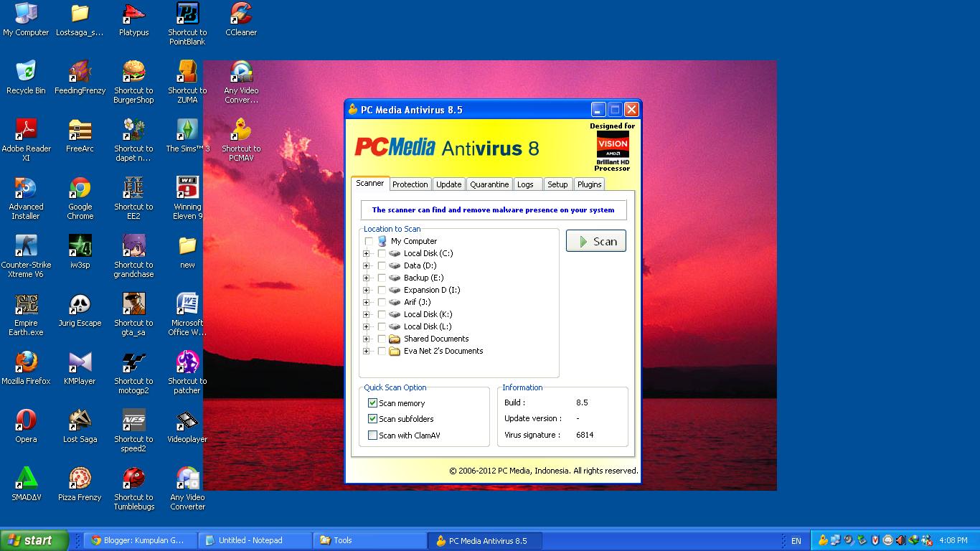Image resolution: width=980 pixels, height=551 pixels.
Task: Open Shortcut to PCMAV duck icon
Action: tap(241, 141)
